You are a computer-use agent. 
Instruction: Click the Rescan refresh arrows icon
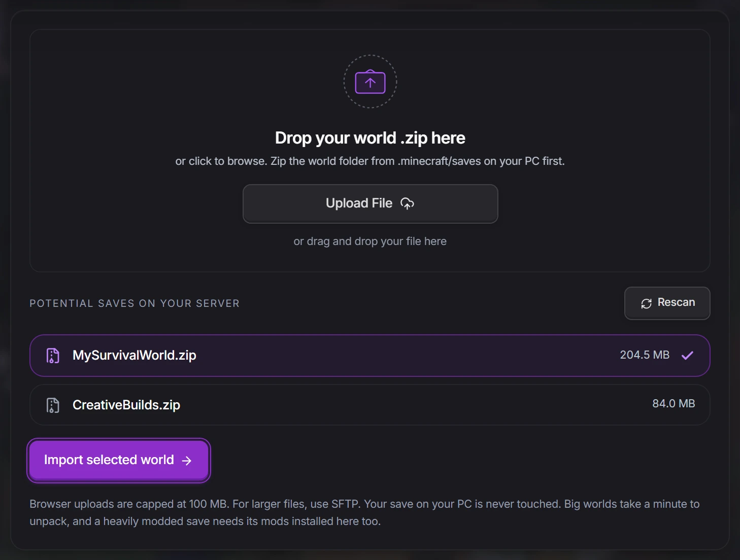(x=646, y=303)
